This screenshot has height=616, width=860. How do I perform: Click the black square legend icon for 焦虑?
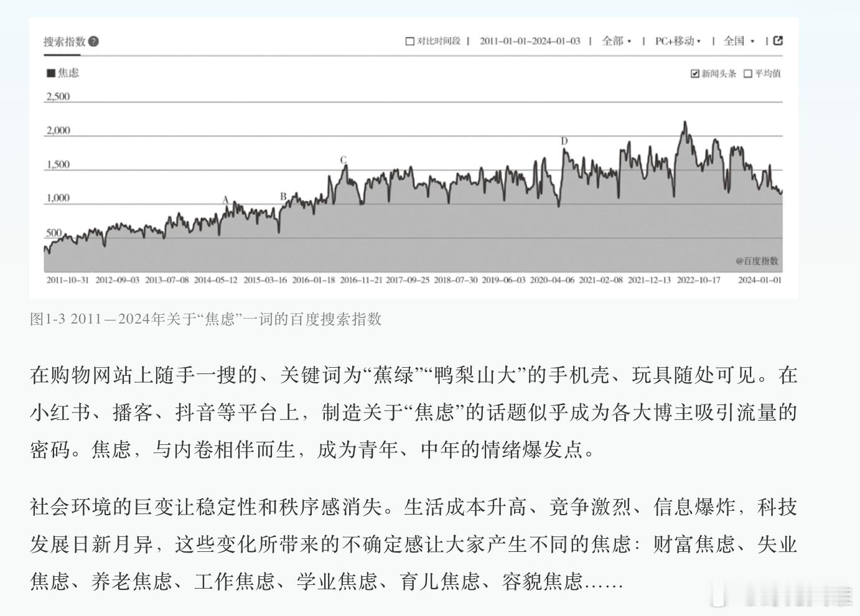51,73
